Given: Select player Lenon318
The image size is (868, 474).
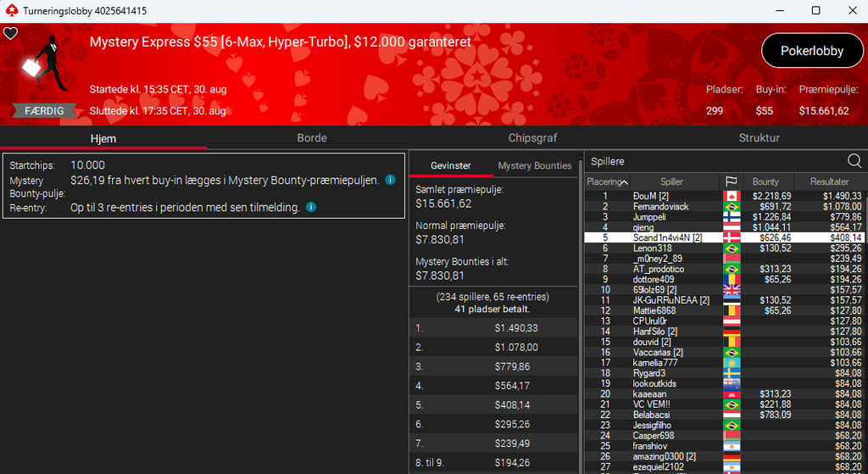Looking at the screenshot, I should click(x=652, y=248).
